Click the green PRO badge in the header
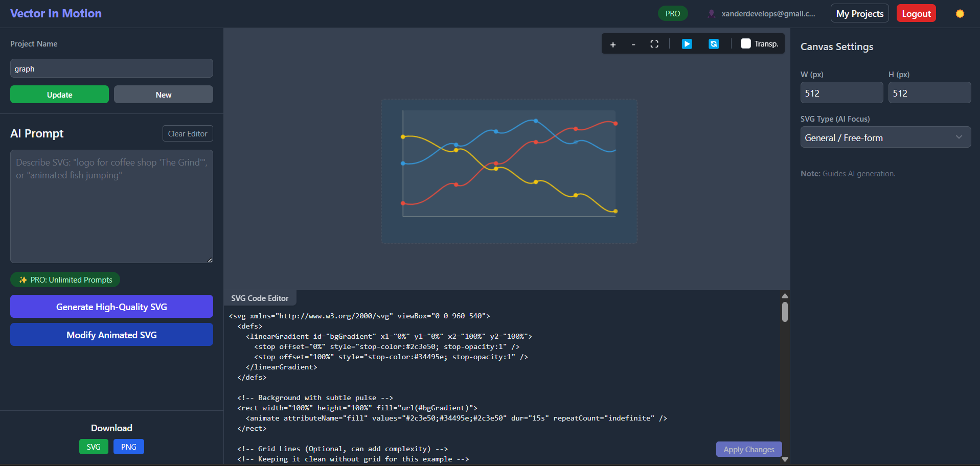The width and height of the screenshot is (980, 466). click(672, 13)
